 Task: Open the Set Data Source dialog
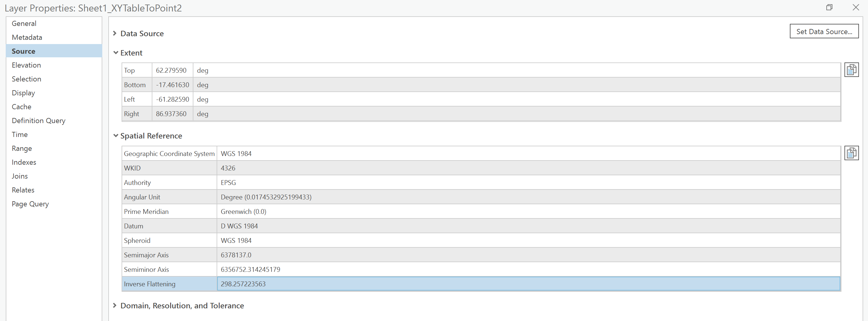pos(824,31)
